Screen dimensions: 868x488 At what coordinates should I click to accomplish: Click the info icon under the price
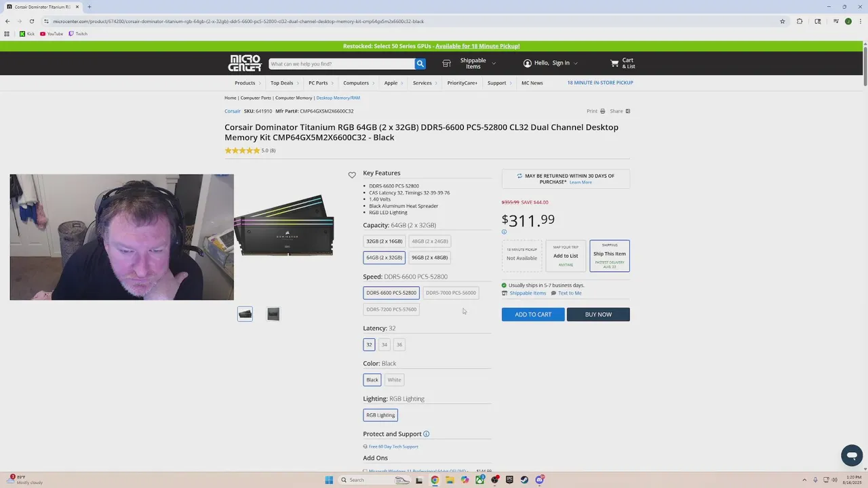pos(504,232)
